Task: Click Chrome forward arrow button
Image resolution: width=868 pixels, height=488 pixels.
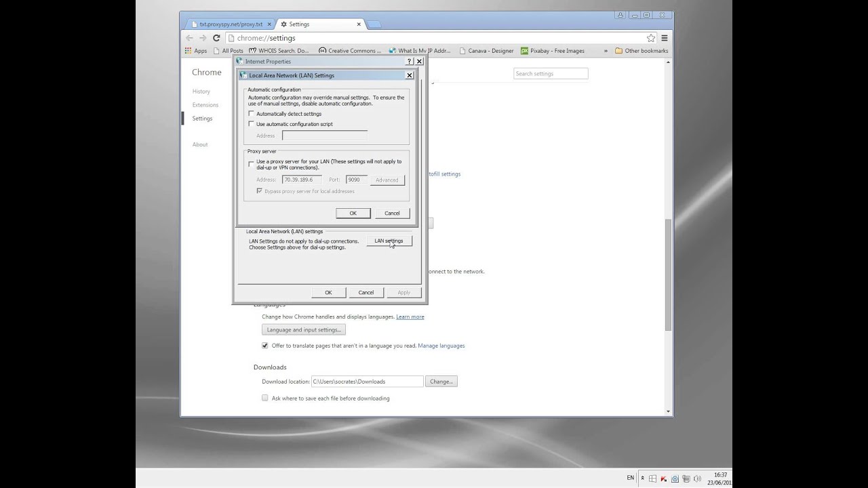Action: point(202,38)
